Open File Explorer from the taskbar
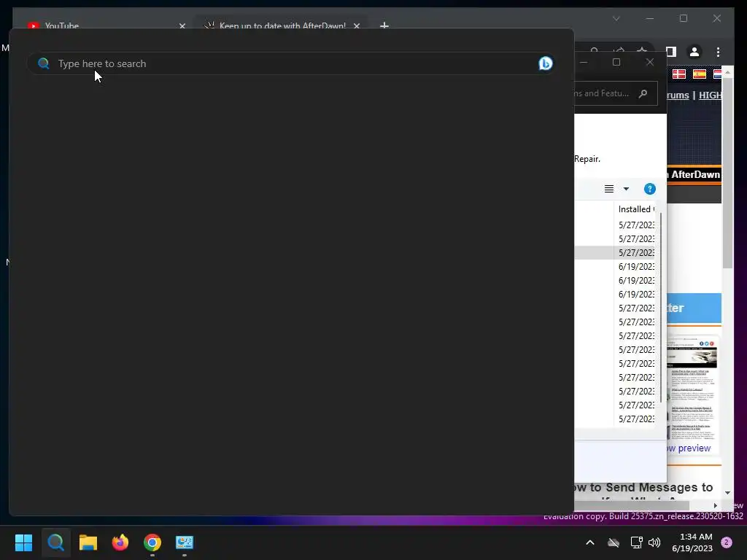 coord(88,542)
